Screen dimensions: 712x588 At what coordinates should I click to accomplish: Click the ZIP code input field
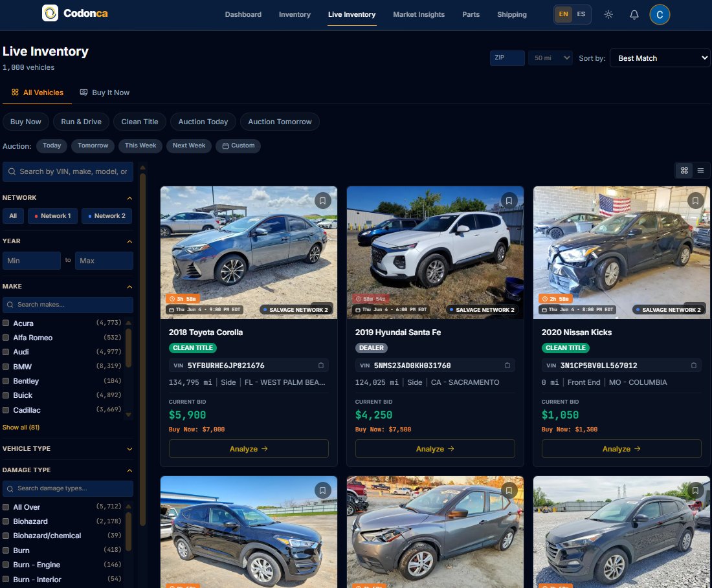pyautogui.click(x=507, y=58)
